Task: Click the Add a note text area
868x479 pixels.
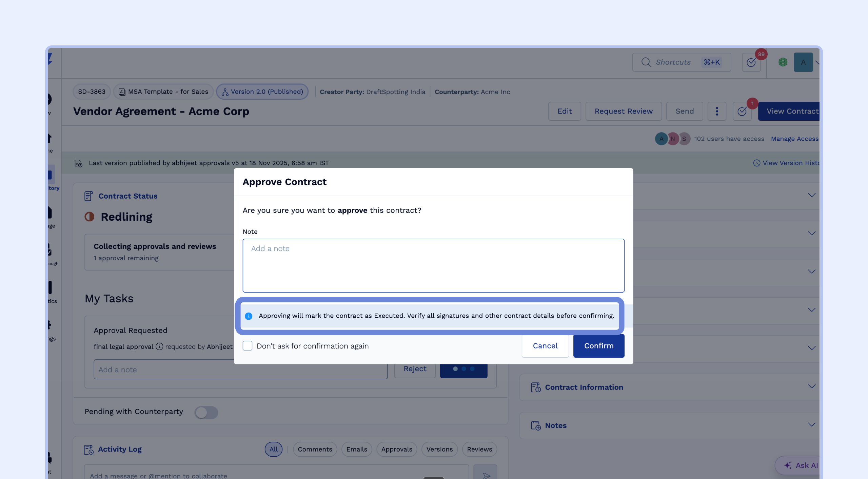Action: coord(433,265)
